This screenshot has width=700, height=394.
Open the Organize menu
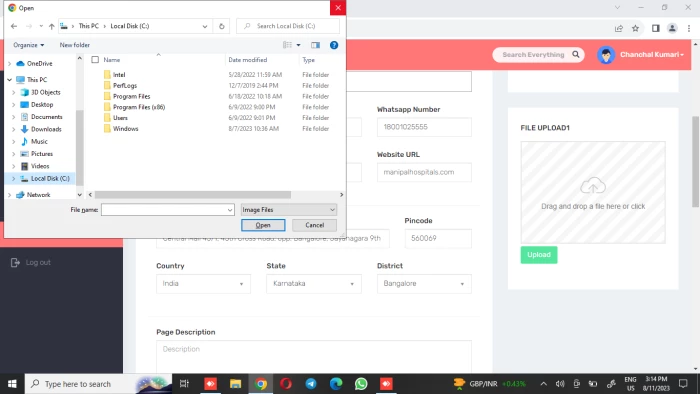tap(29, 45)
